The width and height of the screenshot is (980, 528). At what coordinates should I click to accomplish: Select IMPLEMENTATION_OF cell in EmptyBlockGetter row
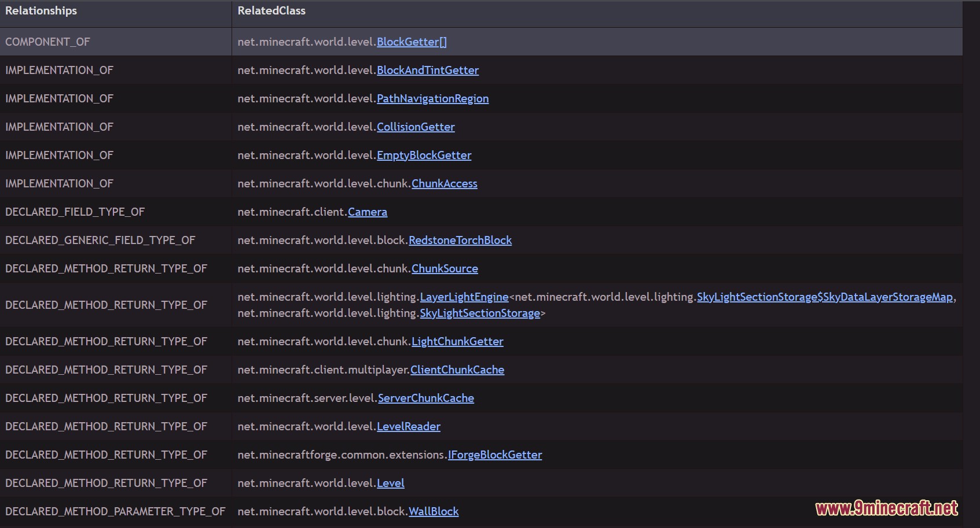pyautogui.click(x=116, y=155)
